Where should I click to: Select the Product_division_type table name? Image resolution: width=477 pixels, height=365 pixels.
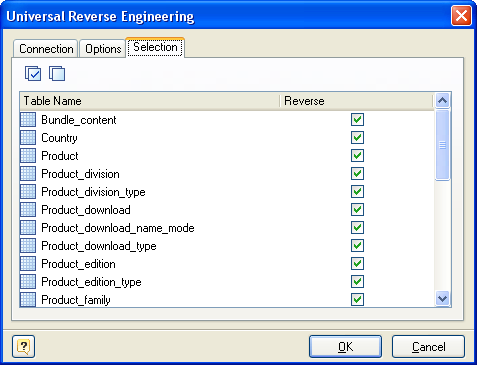click(x=93, y=192)
